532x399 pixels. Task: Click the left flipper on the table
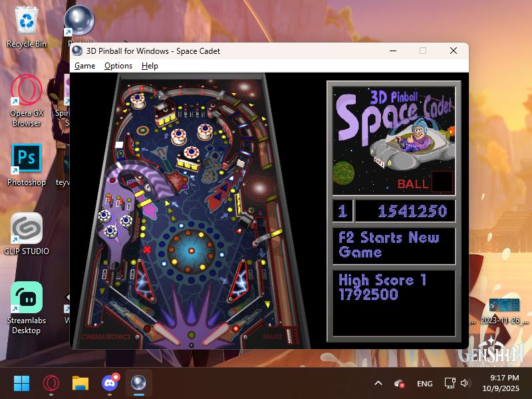pyautogui.click(x=167, y=333)
